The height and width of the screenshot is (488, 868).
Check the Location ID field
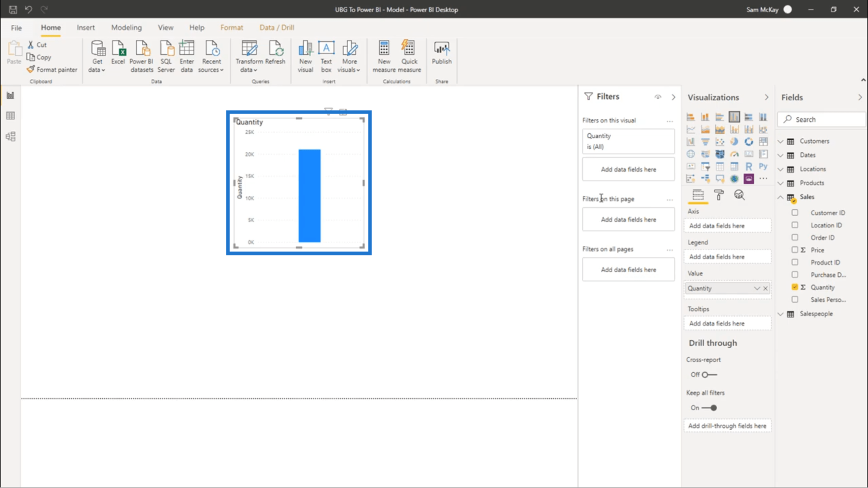click(x=795, y=225)
